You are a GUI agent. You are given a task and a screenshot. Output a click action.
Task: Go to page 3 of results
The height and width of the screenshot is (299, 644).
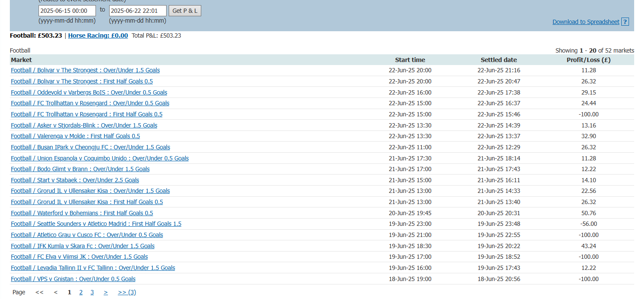click(x=92, y=292)
